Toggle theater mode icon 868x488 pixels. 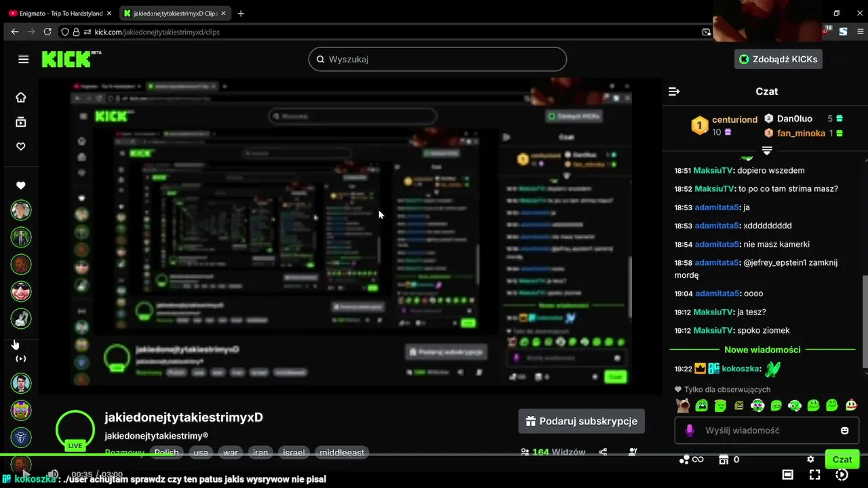click(788, 474)
